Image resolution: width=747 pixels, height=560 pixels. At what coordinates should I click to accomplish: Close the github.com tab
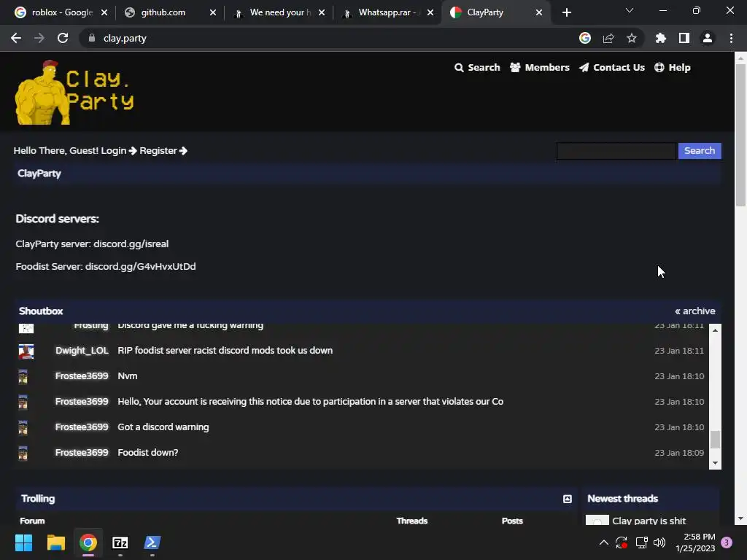pos(213,12)
